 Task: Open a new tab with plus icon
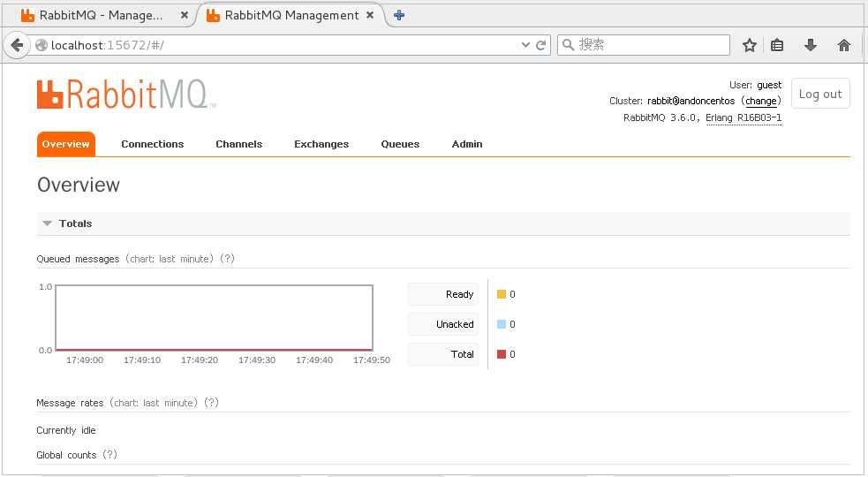point(398,16)
